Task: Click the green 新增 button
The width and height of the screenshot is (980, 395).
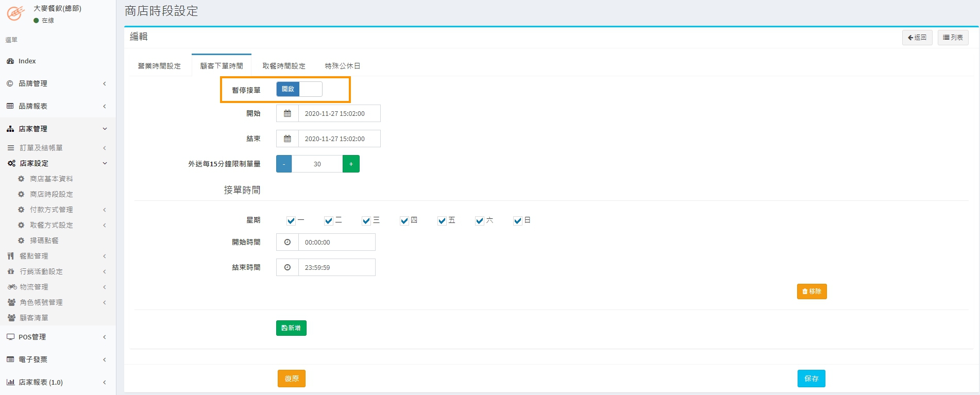Action: tap(291, 328)
